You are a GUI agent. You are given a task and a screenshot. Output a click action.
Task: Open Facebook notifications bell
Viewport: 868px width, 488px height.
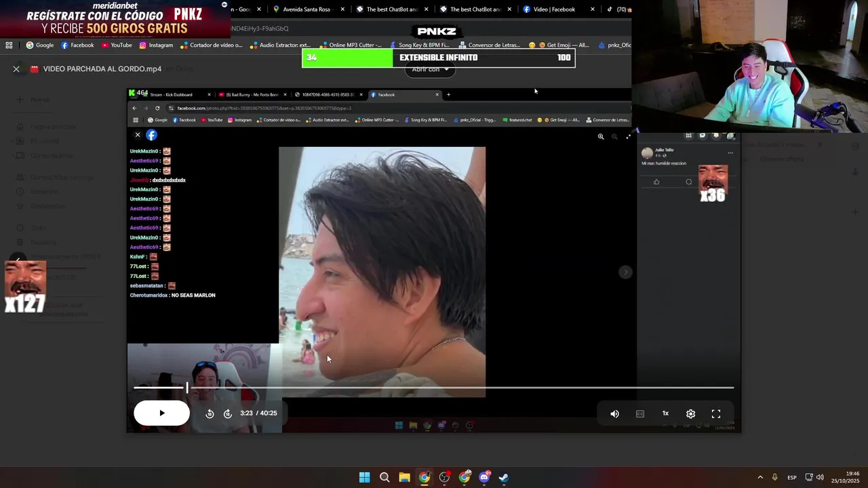tap(716, 136)
